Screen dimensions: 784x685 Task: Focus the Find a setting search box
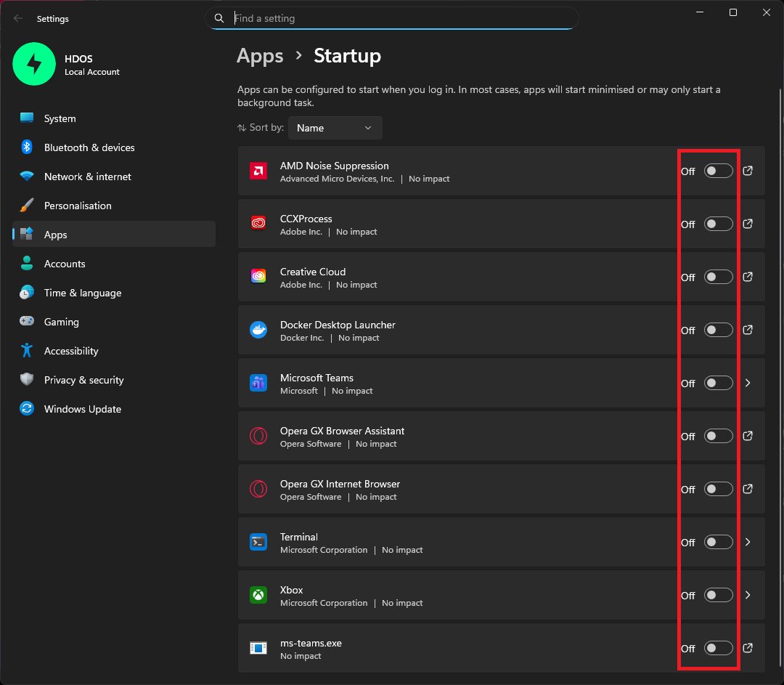click(x=391, y=18)
